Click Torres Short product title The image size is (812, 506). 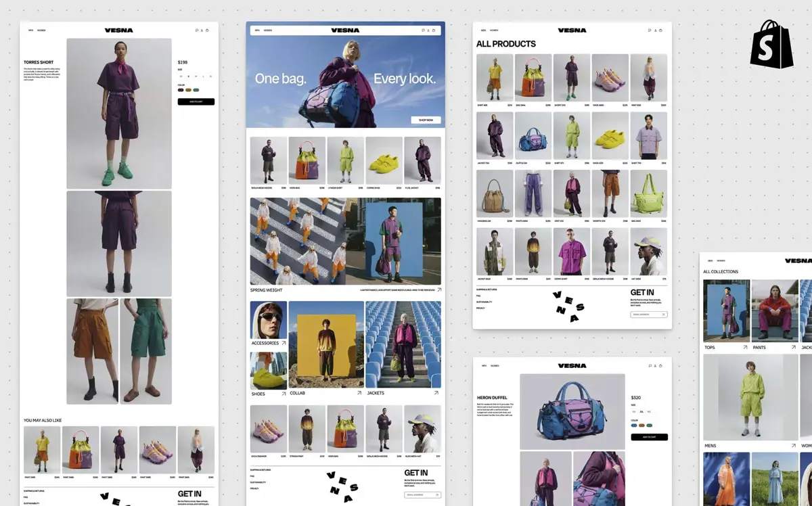[39, 62]
